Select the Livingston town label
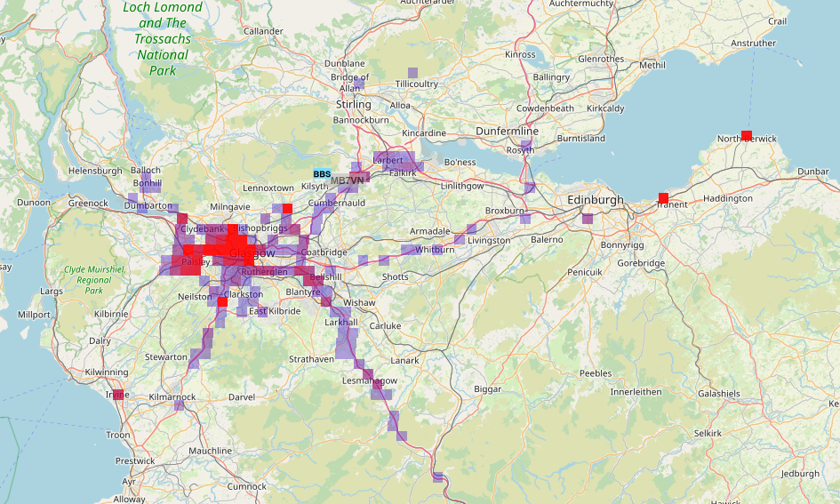Image resolution: width=840 pixels, height=504 pixels. [x=489, y=240]
